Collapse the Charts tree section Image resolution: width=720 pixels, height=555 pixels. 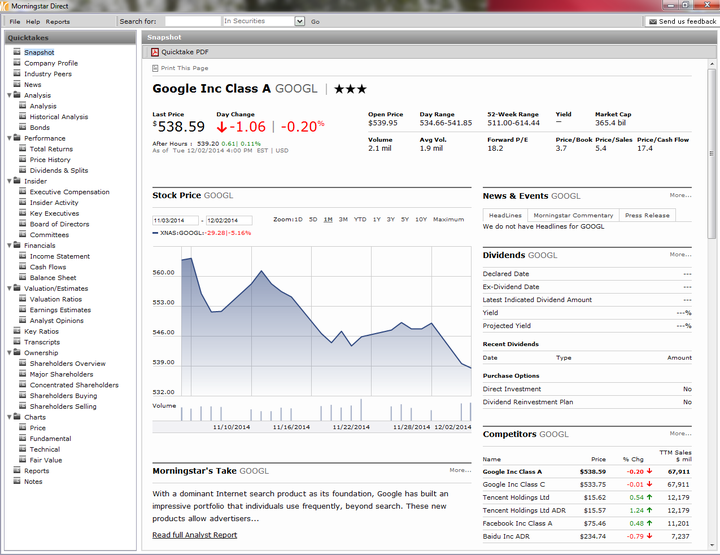click(9, 417)
